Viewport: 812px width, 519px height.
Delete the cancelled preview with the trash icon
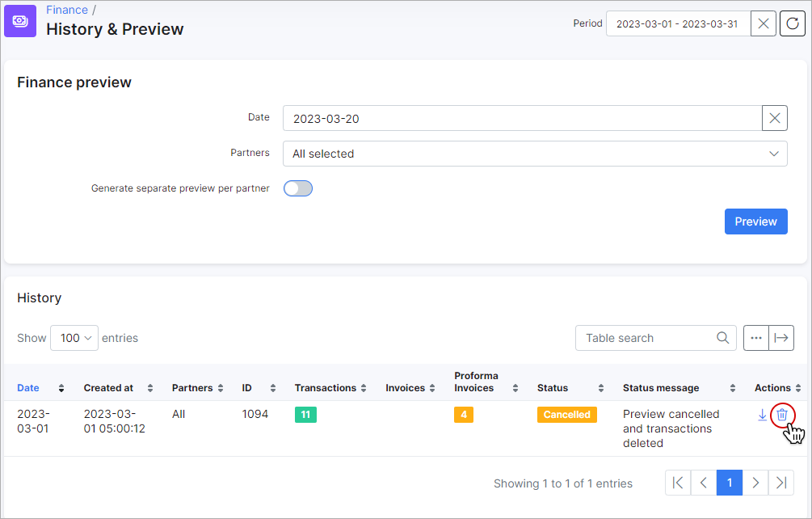coord(783,414)
